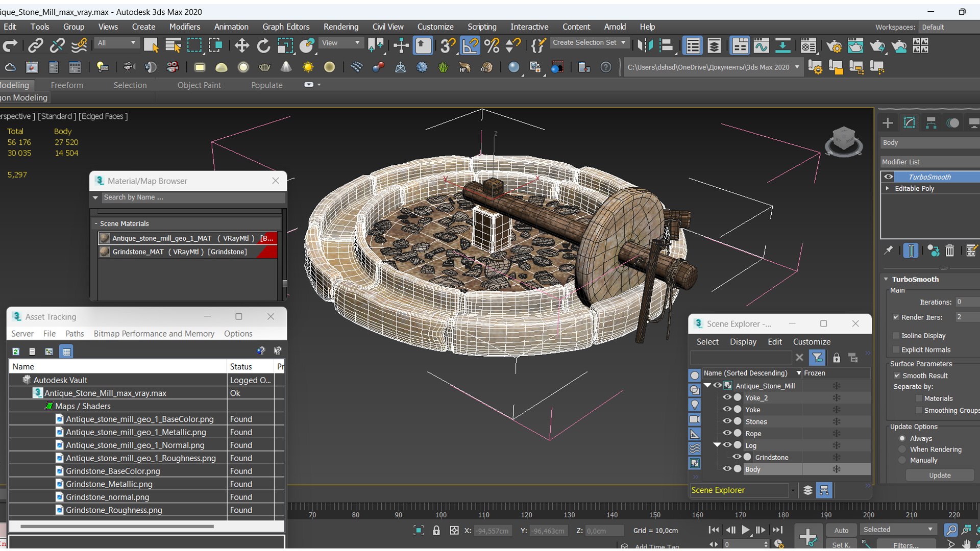Open Create Selection Set dropdown
Screen dimensions: 980x551
(x=589, y=43)
